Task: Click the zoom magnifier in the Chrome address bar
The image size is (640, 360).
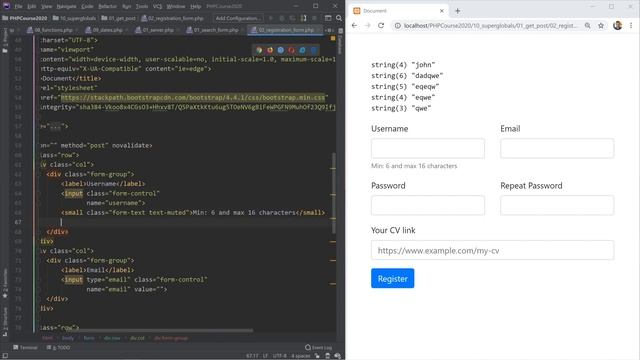Action: pos(587,25)
